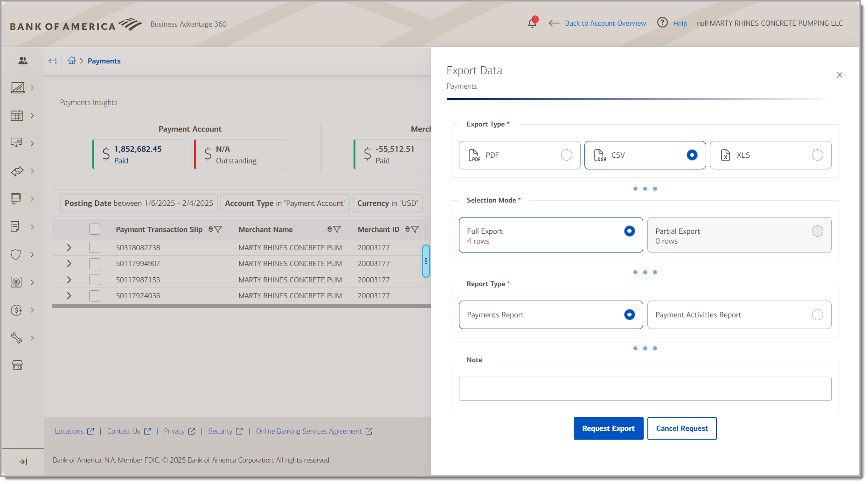
Task: Select Payments Report type
Action: 551,315
